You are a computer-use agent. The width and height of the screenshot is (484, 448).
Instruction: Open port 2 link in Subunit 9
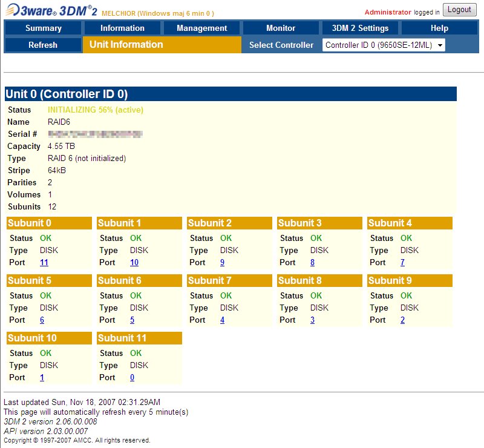(403, 320)
